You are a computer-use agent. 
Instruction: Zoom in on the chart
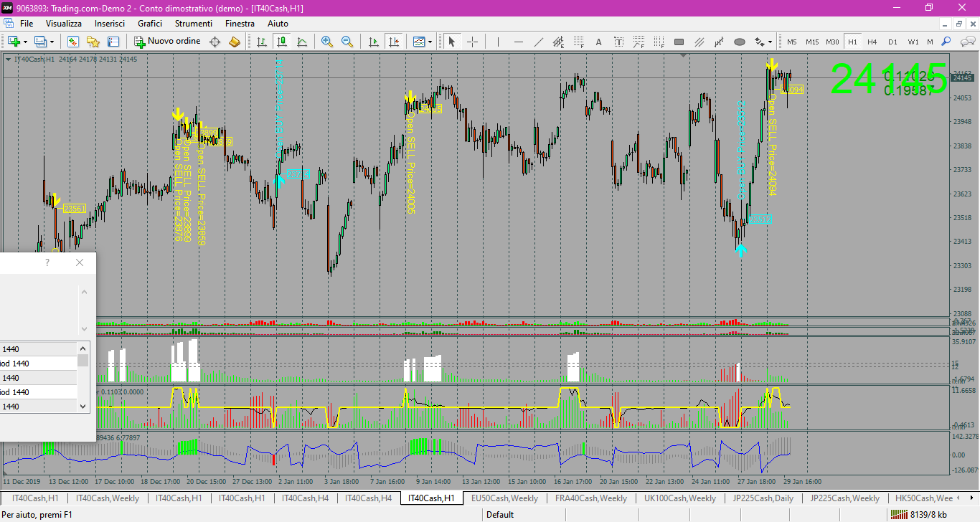(327, 42)
